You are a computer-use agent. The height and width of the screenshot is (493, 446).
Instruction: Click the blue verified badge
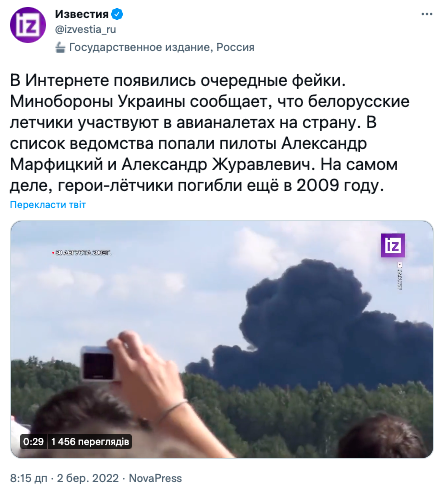tap(117, 14)
